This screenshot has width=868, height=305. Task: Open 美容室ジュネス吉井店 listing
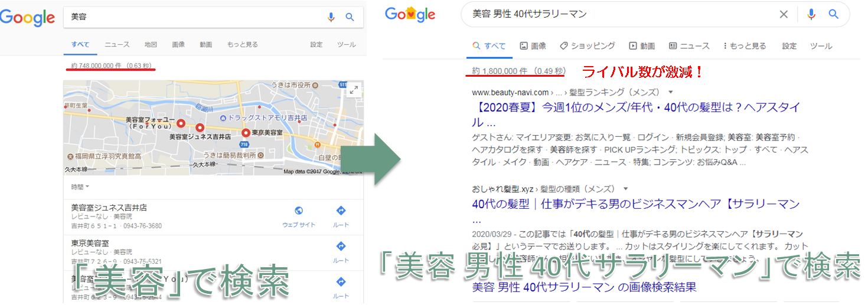coord(109,207)
